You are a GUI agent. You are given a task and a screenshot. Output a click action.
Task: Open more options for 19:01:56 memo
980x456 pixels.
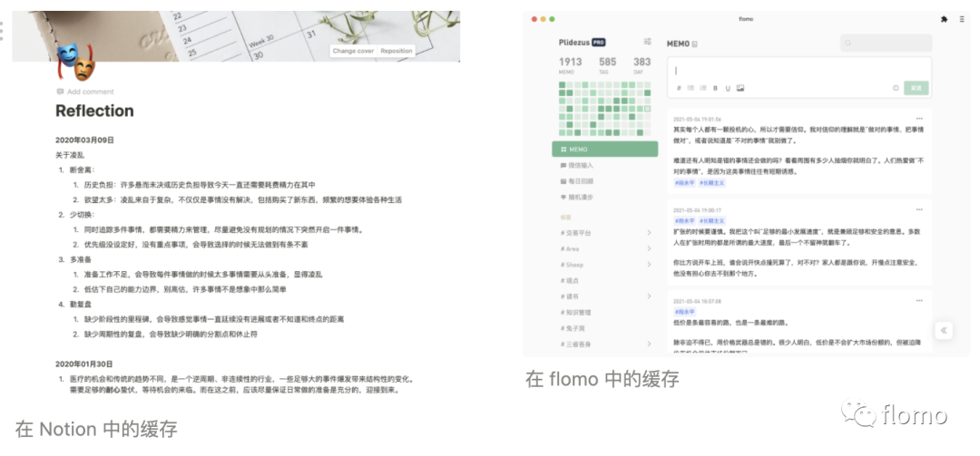coord(918,119)
